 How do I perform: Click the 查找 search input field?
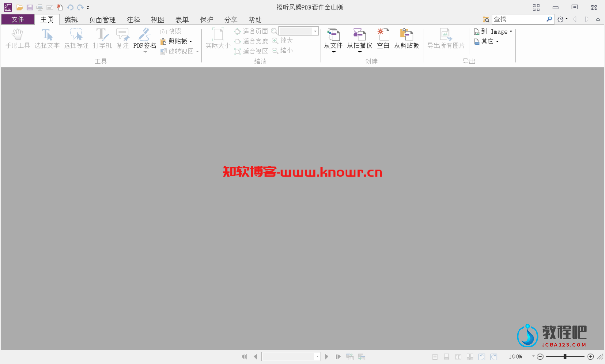pyautogui.click(x=519, y=19)
